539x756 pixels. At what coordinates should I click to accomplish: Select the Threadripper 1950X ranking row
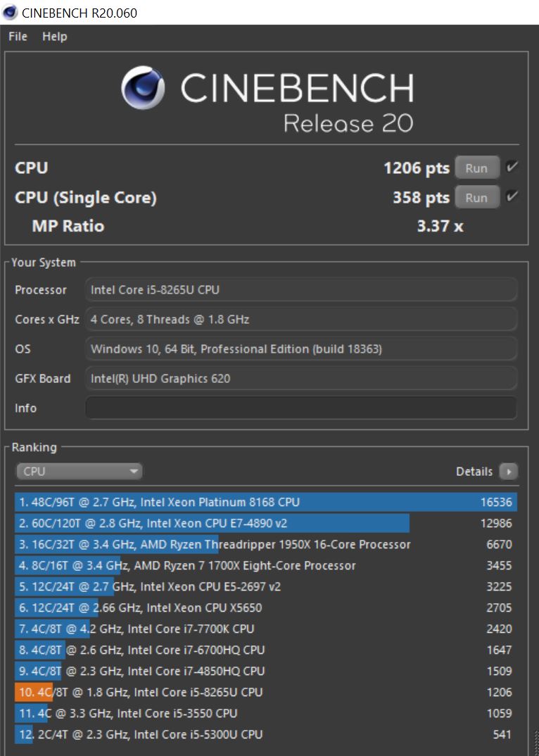point(266,544)
